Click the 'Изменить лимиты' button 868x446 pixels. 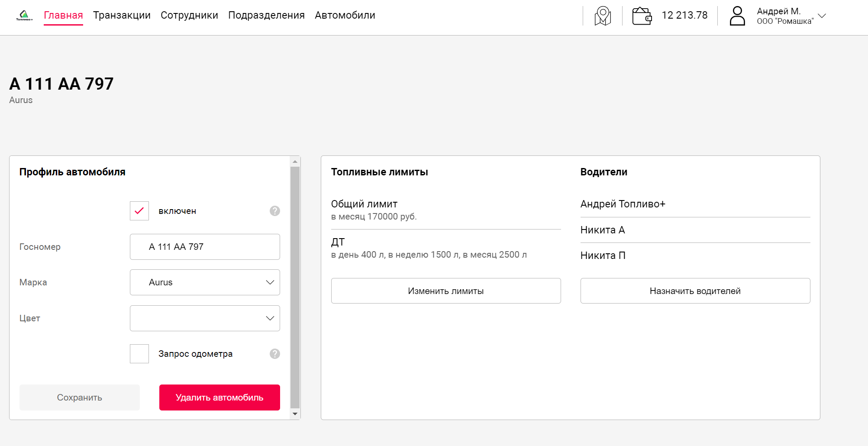click(446, 291)
